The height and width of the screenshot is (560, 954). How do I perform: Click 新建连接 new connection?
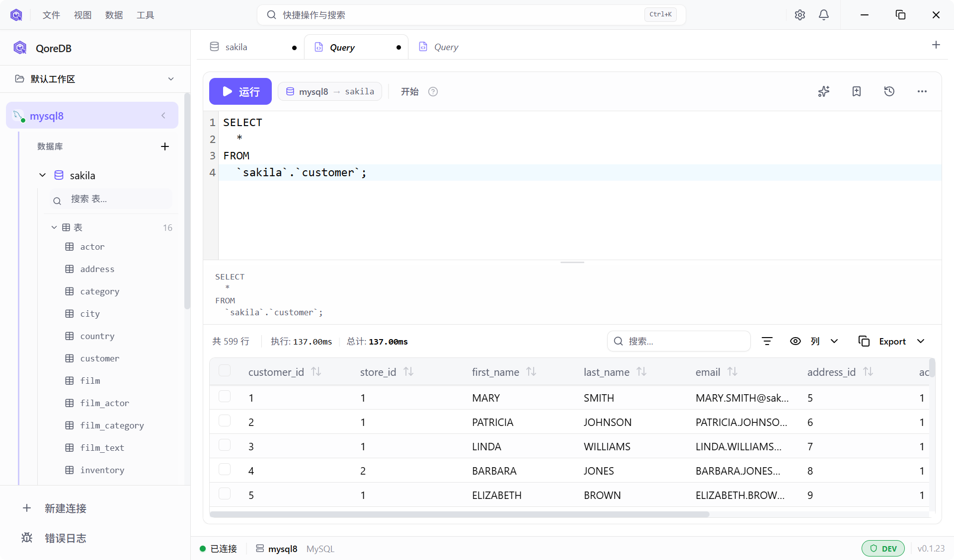(65, 508)
